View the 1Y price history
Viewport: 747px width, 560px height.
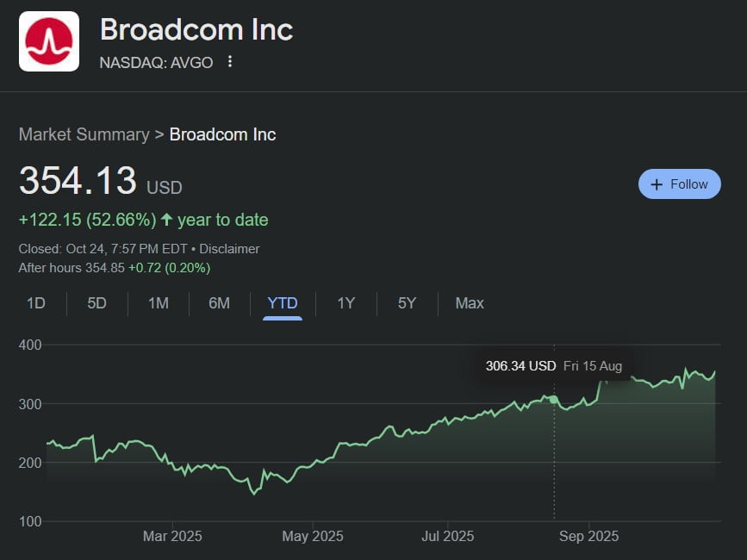pyautogui.click(x=345, y=303)
